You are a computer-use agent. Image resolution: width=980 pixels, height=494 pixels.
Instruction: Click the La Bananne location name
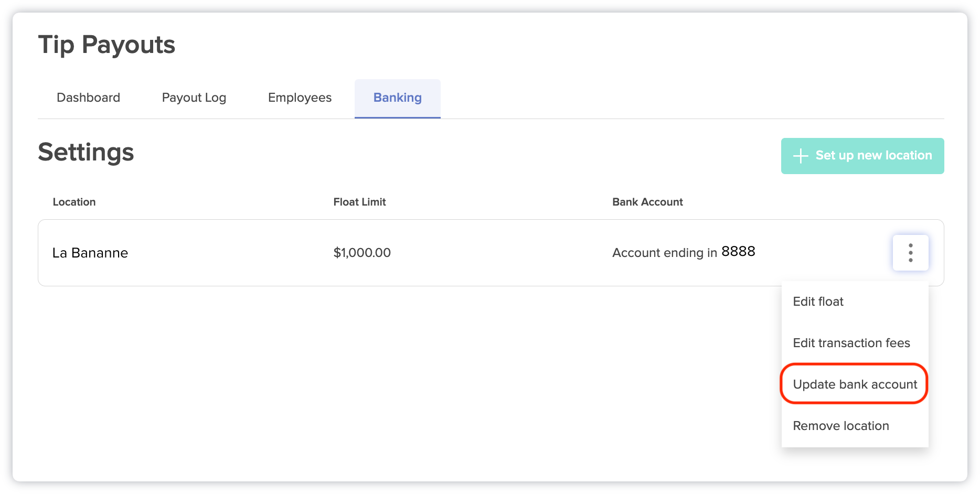[x=90, y=253]
